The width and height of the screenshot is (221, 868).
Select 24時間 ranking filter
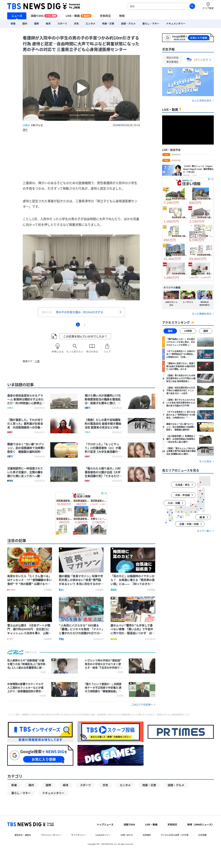188,331
